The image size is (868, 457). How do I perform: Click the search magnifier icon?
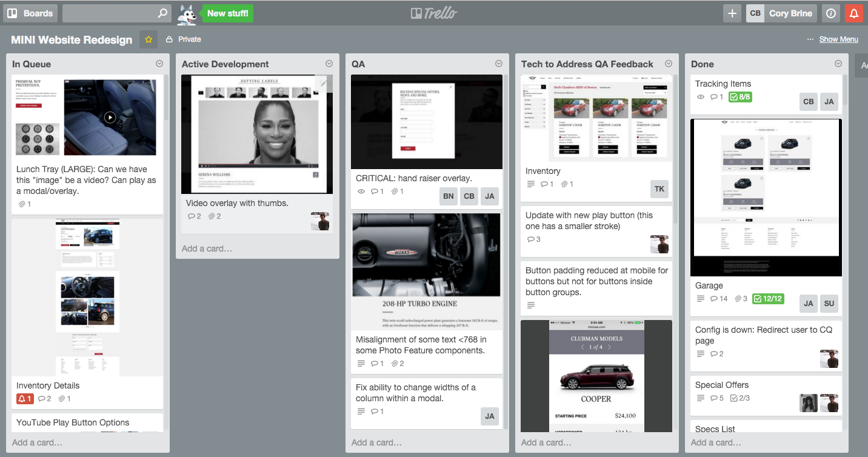[x=162, y=13]
